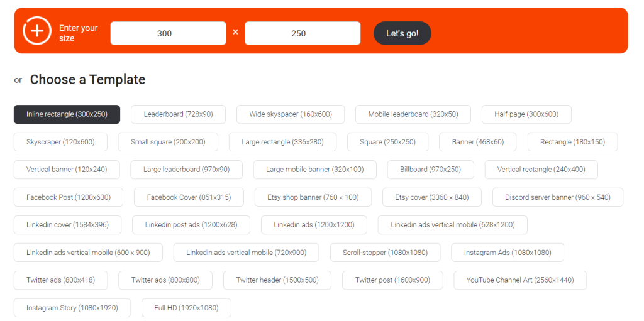
Task: Select Linkedin ads vertical mobile (600 x 900)
Action: point(88,253)
